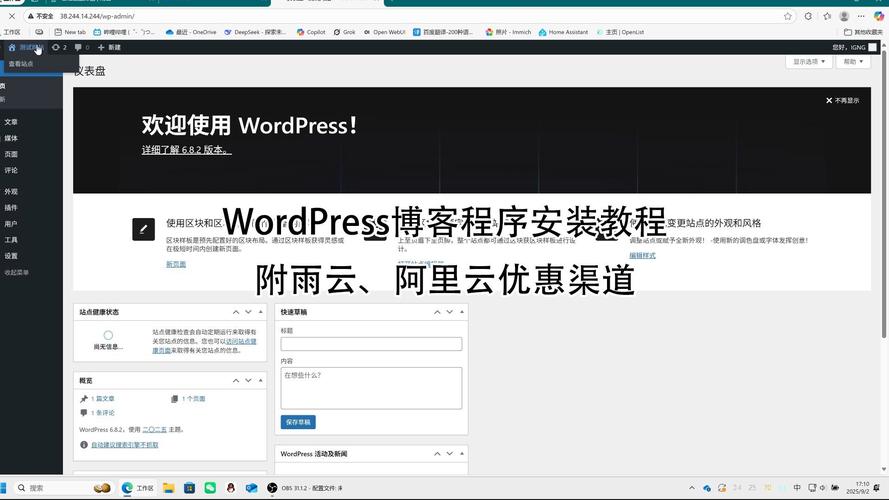The height and width of the screenshot is (500, 889).
Task: Open the 详细了解 6.8.2 版本 link
Action: click(x=187, y=150)
